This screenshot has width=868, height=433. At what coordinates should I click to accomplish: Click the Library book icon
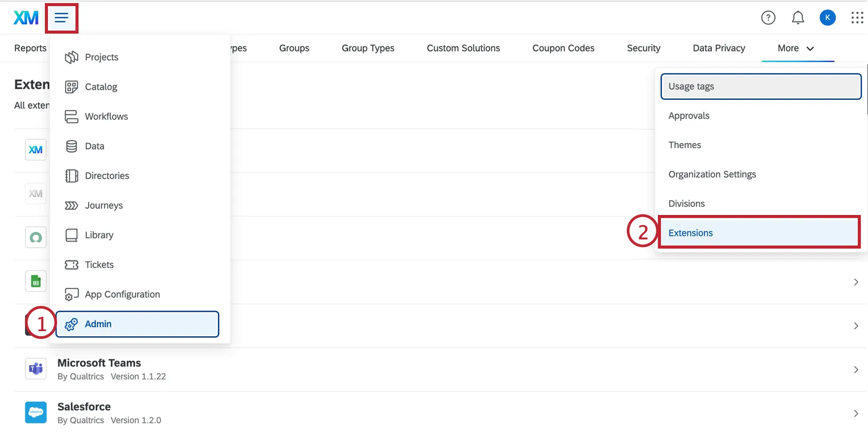pos(71,235)
